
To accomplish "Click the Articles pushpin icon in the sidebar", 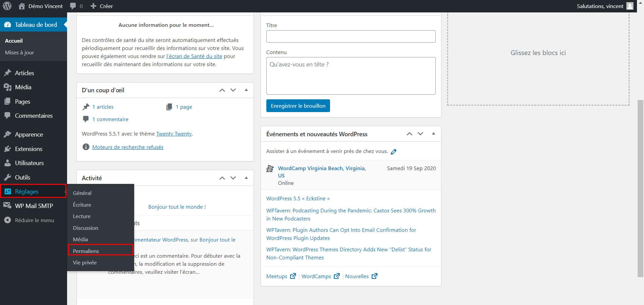I will (7, 73).
